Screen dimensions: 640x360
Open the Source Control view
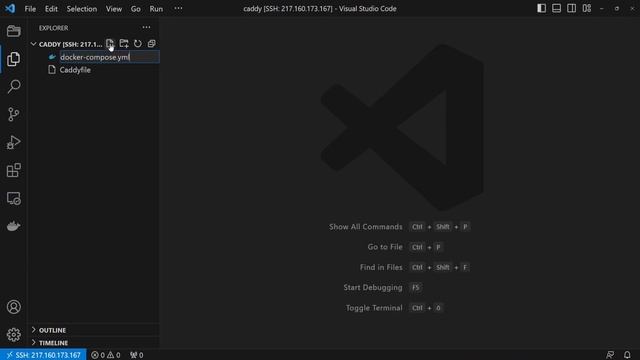point(13,114)
